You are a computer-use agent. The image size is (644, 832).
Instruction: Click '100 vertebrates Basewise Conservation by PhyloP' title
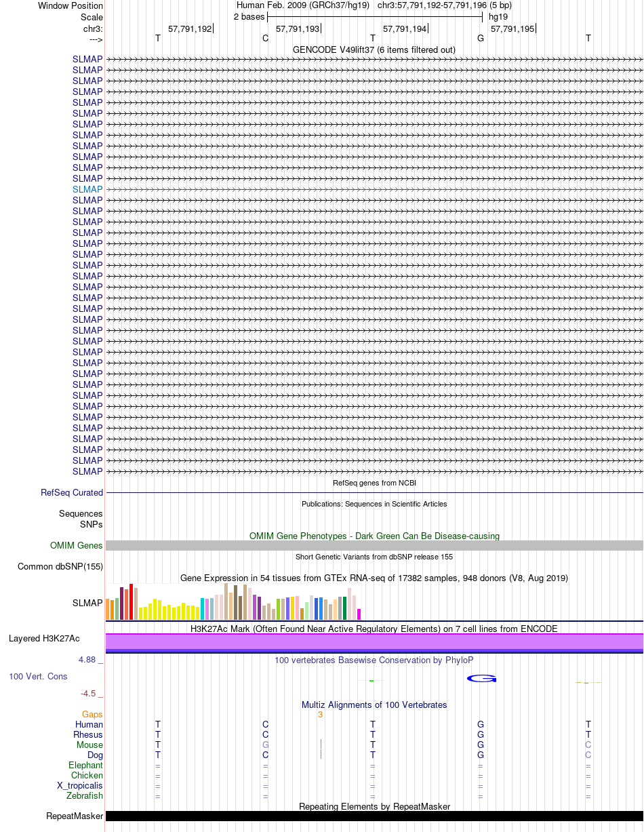pos(374,660)
